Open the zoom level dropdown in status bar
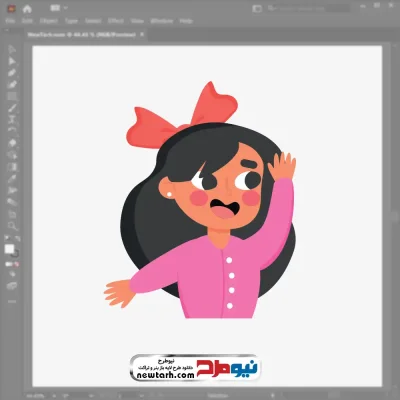 pyautogui.click(x=53, y=396)
